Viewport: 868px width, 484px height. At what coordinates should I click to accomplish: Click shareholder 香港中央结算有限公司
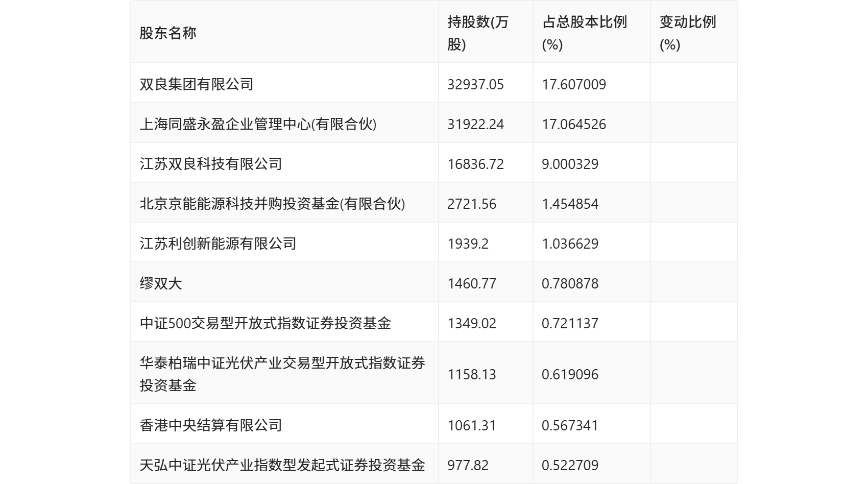pos(211,425)
